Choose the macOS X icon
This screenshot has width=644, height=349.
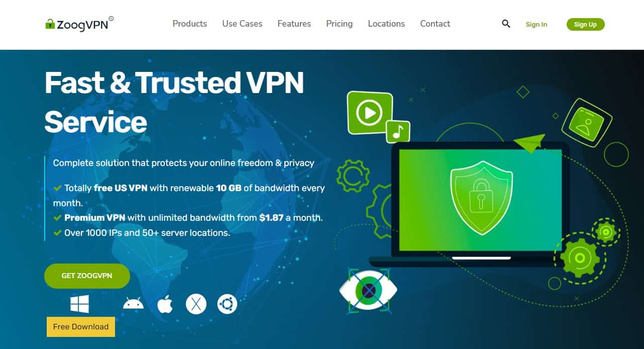pyautogui.click(x=196, y=304)
